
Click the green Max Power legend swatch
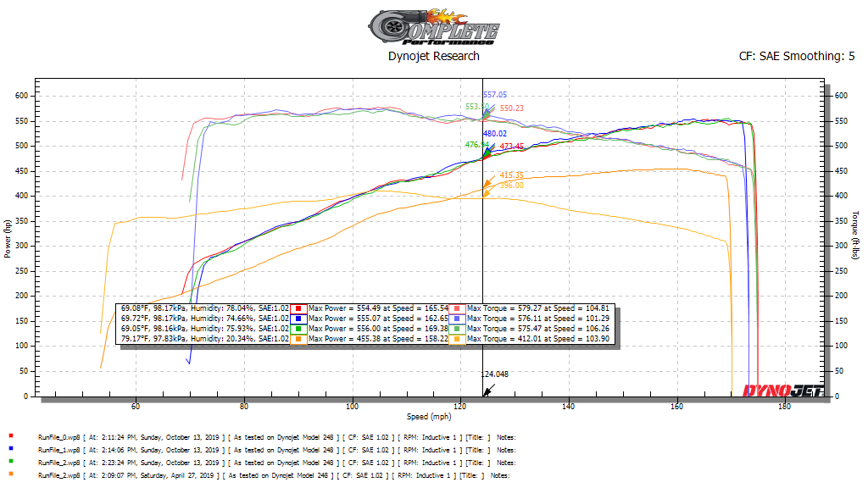(298, 329)
